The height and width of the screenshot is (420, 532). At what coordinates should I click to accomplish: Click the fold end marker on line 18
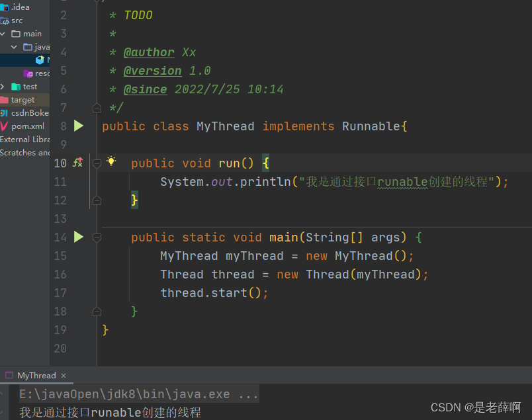click(97, 312)
